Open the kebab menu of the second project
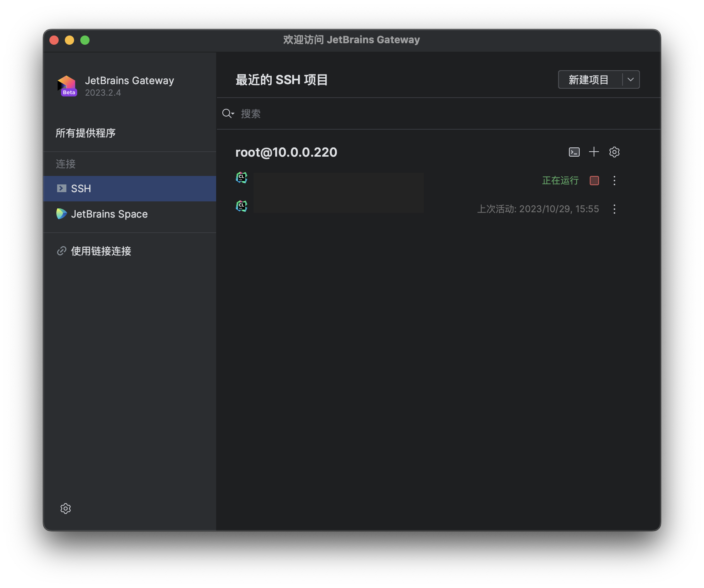 (614, 209)
